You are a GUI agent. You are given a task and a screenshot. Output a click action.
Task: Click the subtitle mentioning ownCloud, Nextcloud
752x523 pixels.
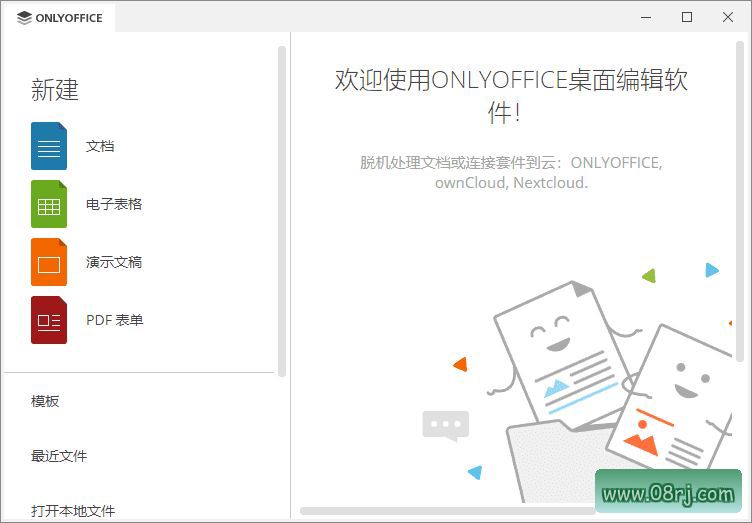(511, 173)
